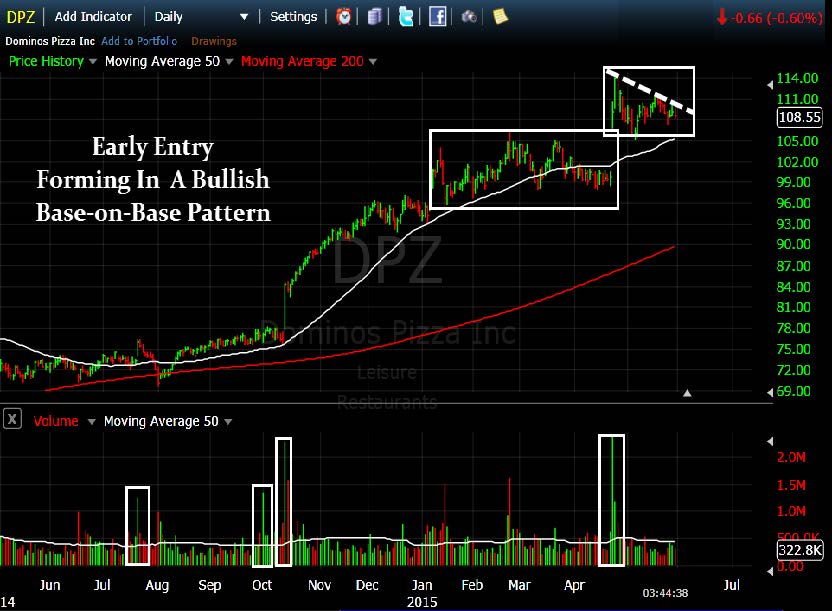Click the Dominos Pizza Inc company name
Image resolution: width=832 pixels, height=611 pixels.
point(50,41)
